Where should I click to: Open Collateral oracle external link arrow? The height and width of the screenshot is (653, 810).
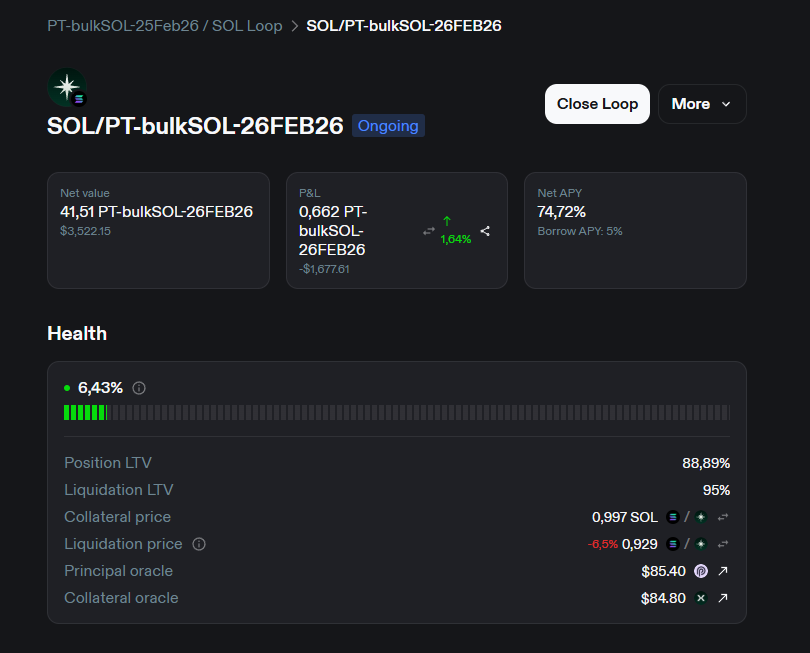click(x=723, y=598)
